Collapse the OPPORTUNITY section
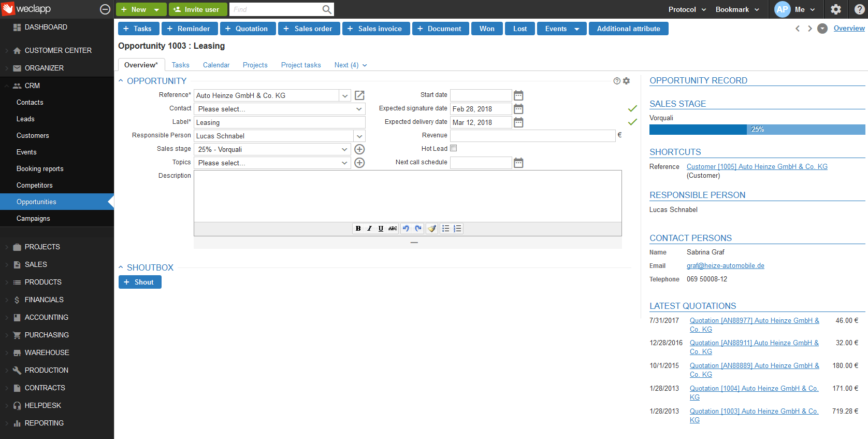868x439 pixels. point(121,81)
